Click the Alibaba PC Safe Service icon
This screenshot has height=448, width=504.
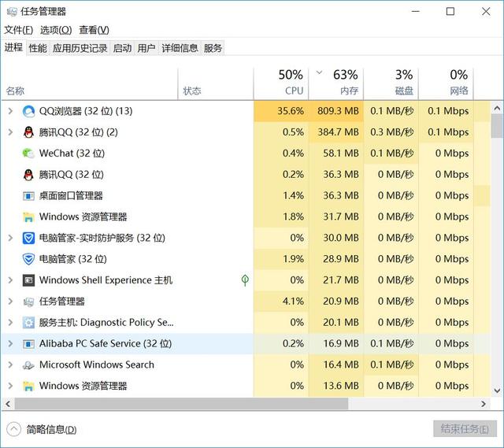[x=28, y=344]
